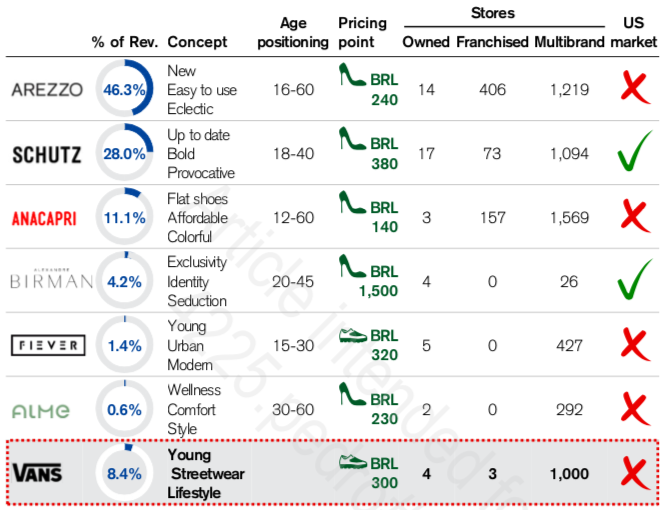Viewport: 666px width, 510px height.
Task: Click the 'Franchised' column header
Action: 492,42
